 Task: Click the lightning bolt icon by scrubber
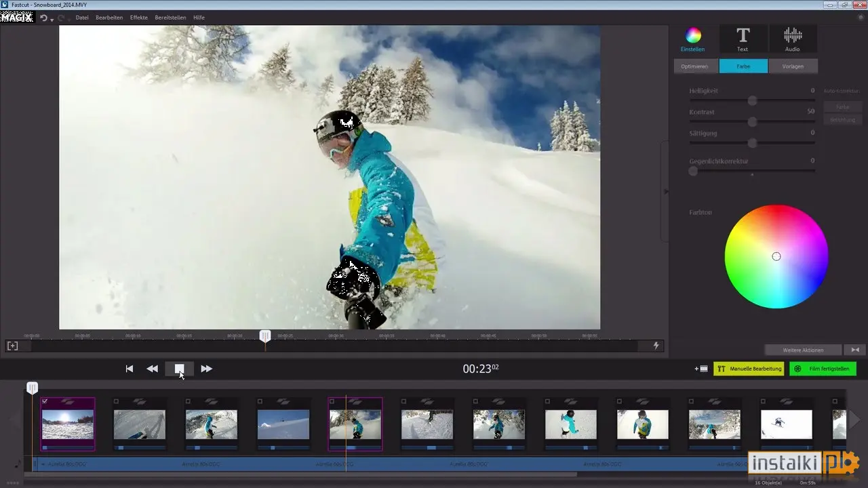click(x=656, y=346)
